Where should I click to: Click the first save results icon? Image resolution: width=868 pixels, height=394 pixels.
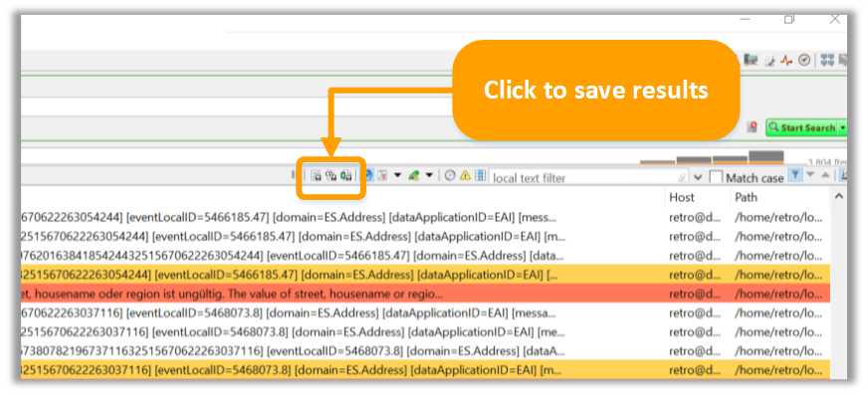point(317,176)
